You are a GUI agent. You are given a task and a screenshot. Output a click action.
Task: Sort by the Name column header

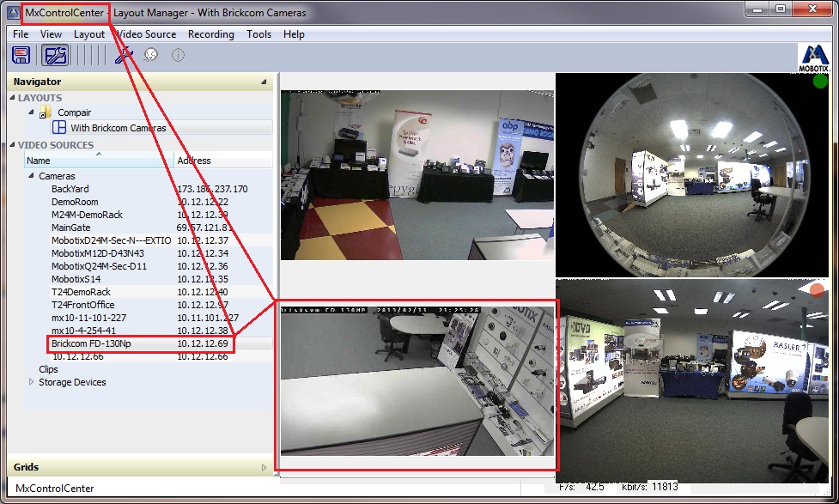tap(99, 161)
